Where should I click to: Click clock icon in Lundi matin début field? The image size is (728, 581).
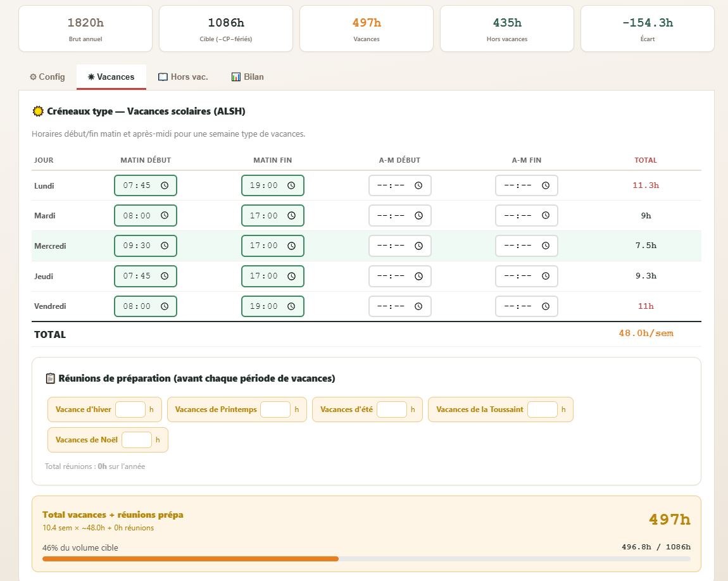[165, 185]
